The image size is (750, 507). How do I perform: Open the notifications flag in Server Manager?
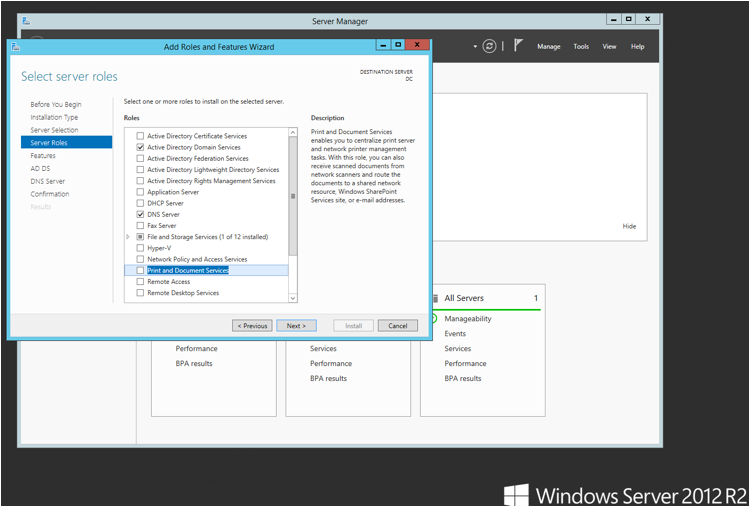tap(518, 45)
